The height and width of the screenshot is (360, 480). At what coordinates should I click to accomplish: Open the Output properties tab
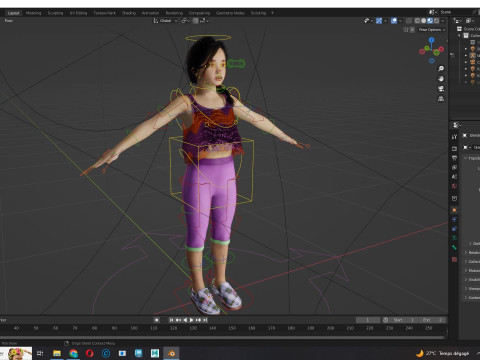point(454,158)
